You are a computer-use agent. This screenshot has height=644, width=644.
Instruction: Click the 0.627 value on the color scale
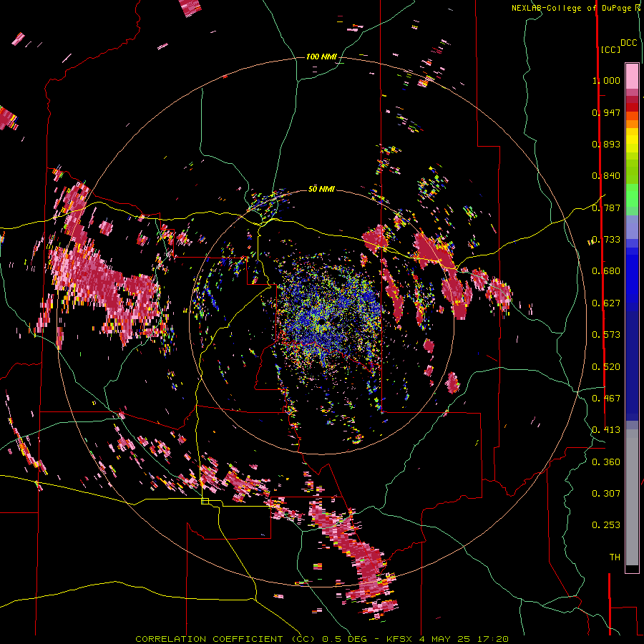[606, 303]
